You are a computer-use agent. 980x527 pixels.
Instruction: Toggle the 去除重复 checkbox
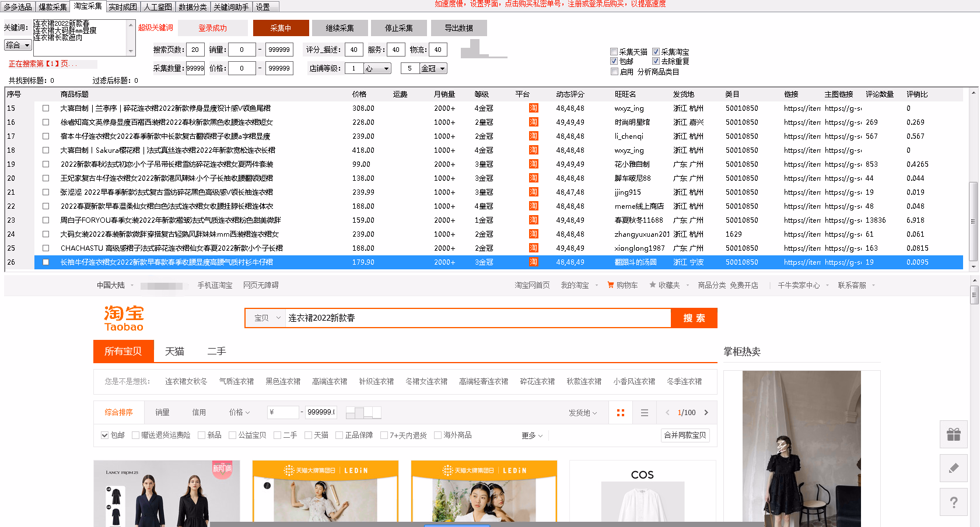tap(656, 61)
